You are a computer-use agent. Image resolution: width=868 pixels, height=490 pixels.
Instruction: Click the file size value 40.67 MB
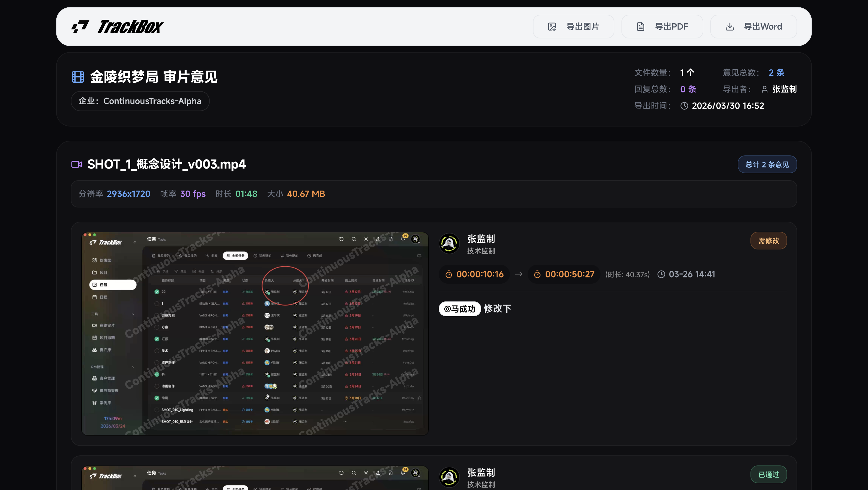[x=306, y=194]
